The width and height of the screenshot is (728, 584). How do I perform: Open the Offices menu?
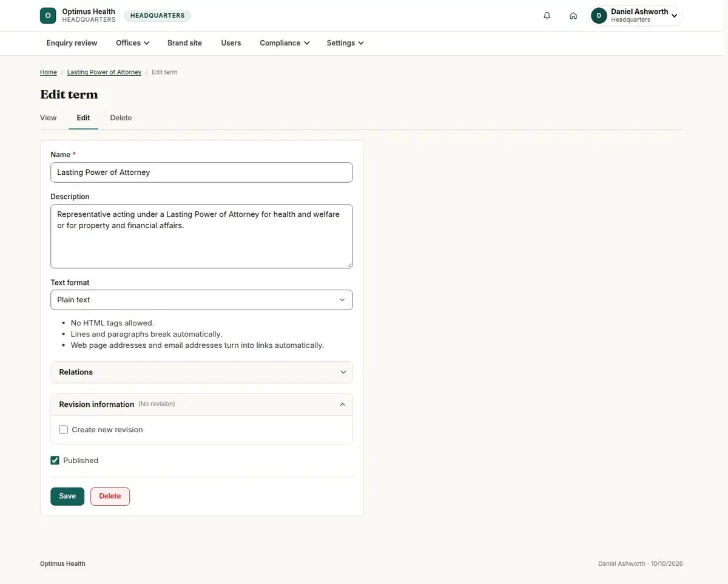(133, 43)
